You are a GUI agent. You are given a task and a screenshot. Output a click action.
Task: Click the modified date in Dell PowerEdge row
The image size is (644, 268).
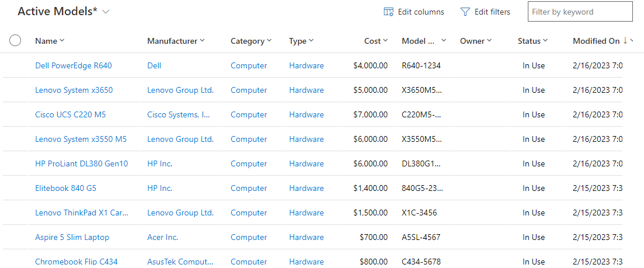[x=598, y=65]
